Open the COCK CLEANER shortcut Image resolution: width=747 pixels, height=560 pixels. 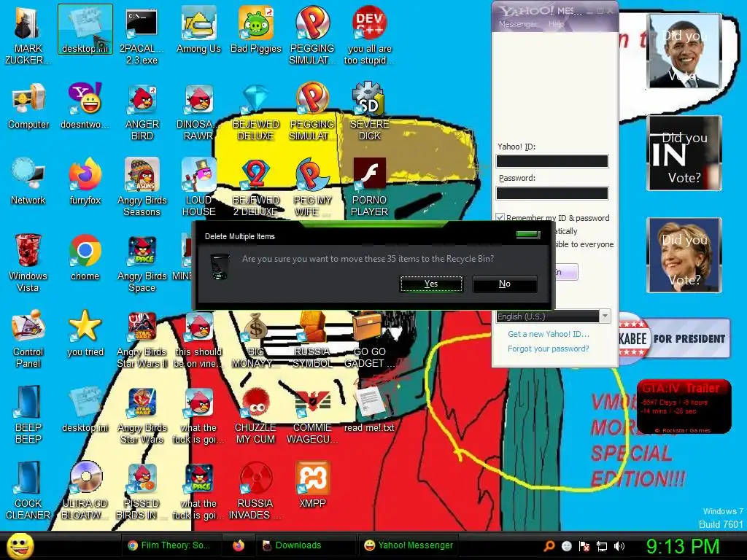pyautogui.click(x=28, y=491)
